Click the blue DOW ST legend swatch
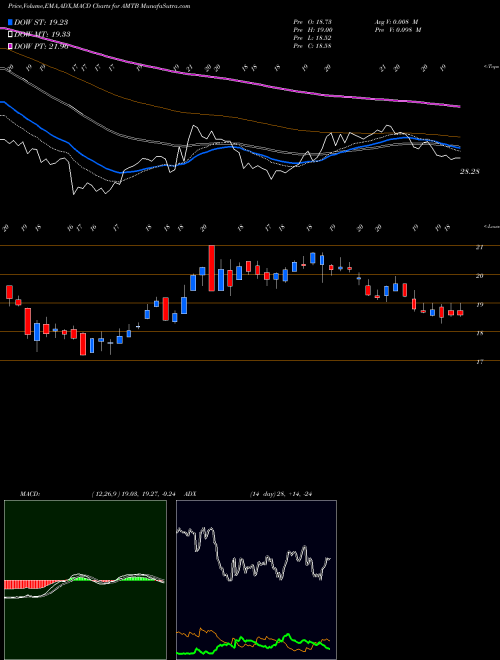The width and height of the screenshot is (500, 660). click(11, 22)
